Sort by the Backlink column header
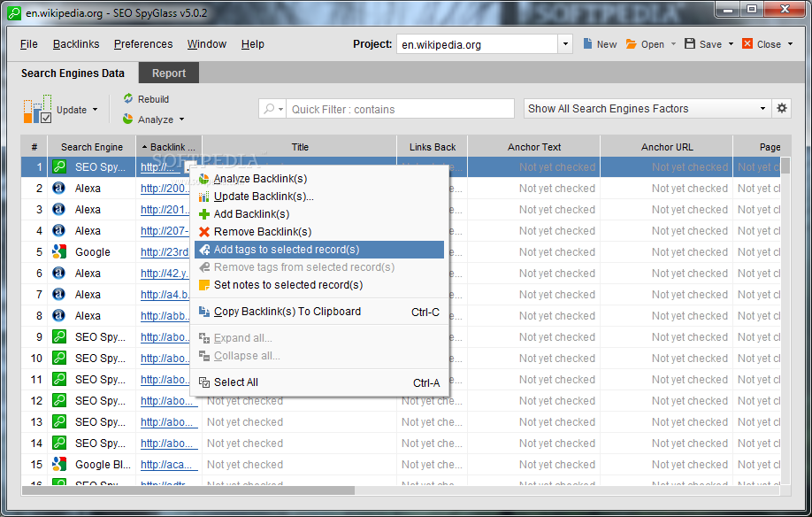Image resolution: width=812 pixels, height=517 pixels. 169,147
